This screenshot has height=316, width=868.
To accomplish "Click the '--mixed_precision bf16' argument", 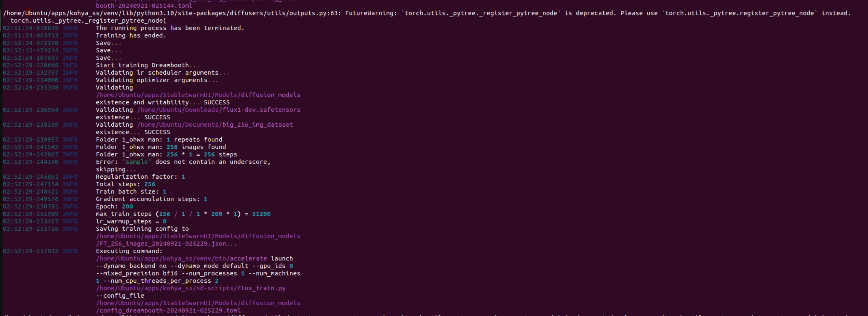I will click(x=136, y=273).
